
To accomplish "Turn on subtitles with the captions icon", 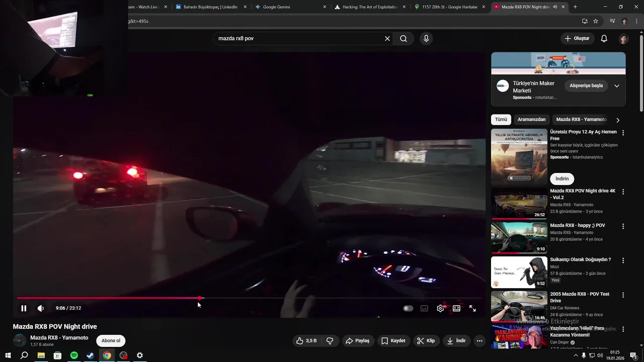I will coord(424,308).
